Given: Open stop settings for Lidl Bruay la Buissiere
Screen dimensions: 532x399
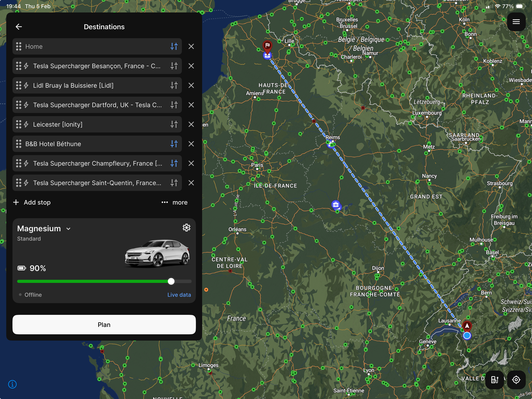Looking at the screenshot, I should pyautogui.click(x=174, y=86).
